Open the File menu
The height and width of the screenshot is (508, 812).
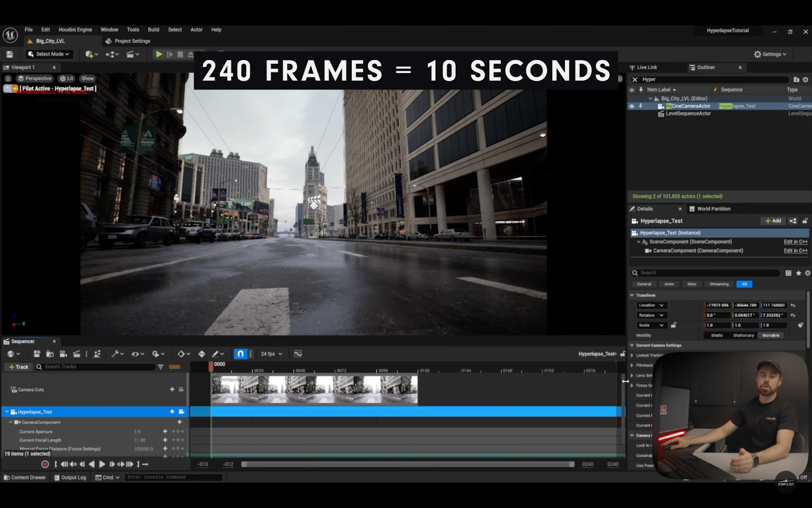28,29
